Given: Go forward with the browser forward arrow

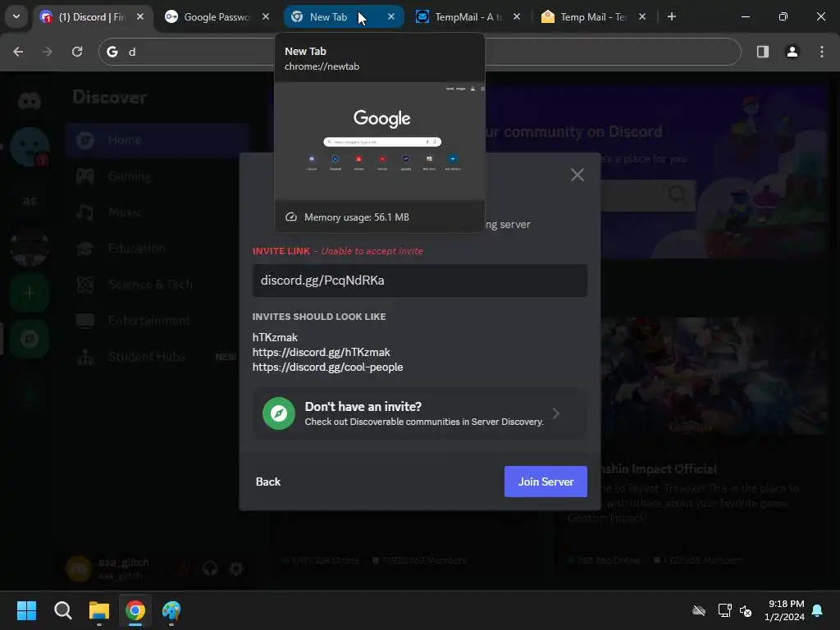Looking at the screenshot, I should (48, 52).
